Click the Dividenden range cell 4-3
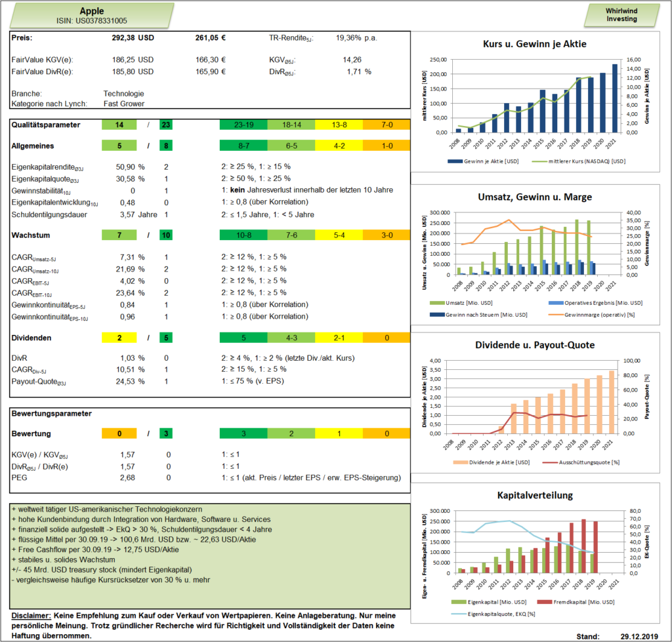672x642 pixels. pos(291,338)
